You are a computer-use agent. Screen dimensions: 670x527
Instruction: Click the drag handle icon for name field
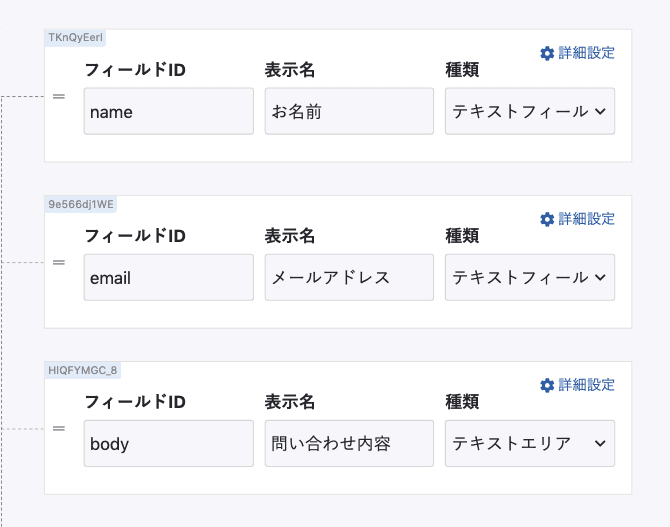pos(59,97)
